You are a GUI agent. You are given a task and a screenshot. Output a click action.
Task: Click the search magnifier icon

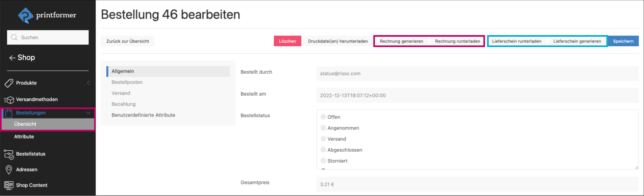pyautogui.click(x=14, y=37)
